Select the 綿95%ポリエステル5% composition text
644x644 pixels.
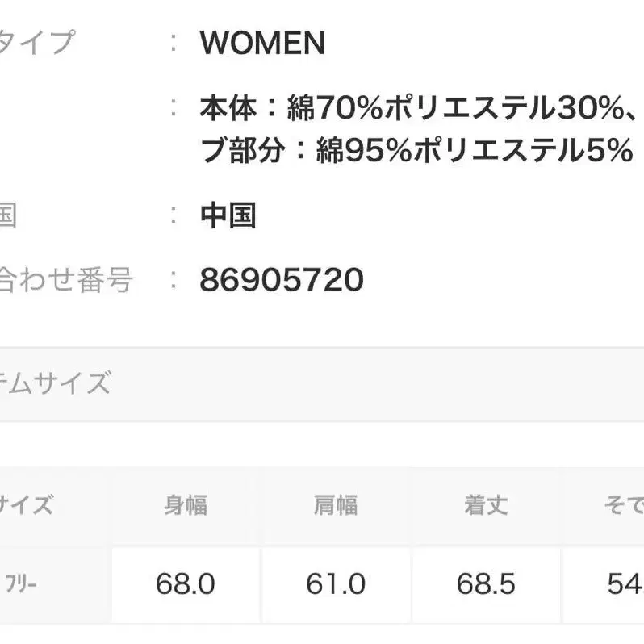pos(474,151)
